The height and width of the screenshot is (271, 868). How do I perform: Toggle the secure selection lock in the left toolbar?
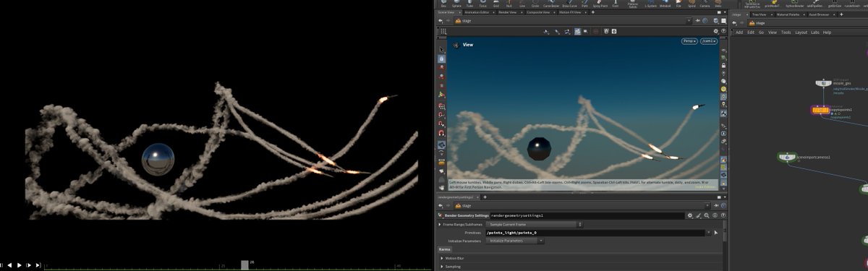441,59
